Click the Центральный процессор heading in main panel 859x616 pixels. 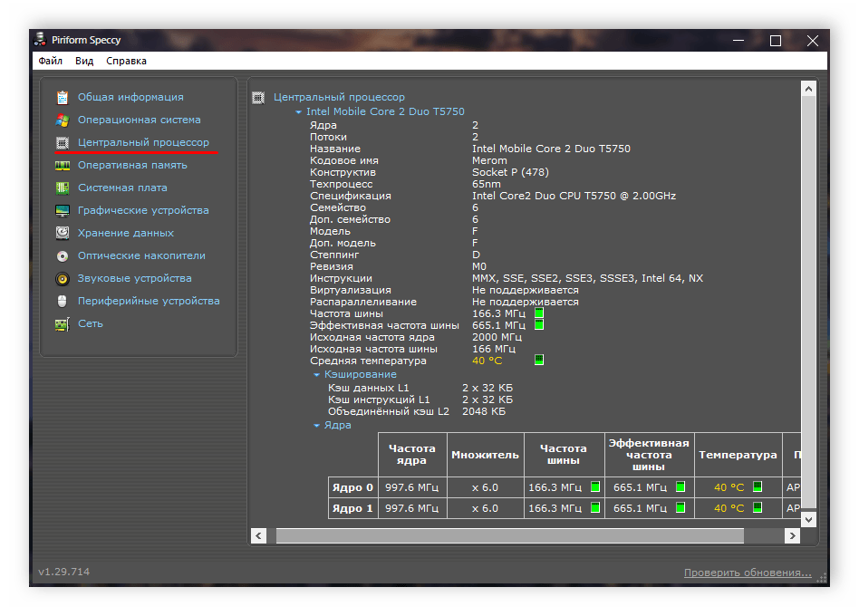coord(339,97)
